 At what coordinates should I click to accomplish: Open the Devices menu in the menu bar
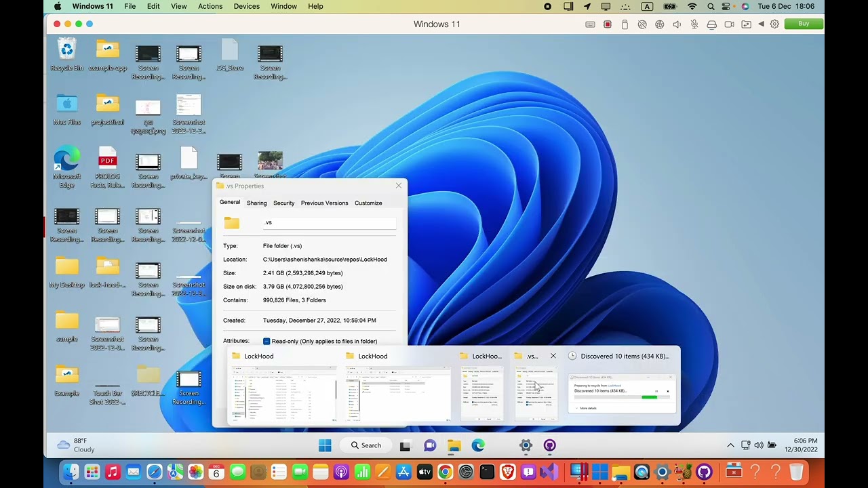tap(246, 6)
